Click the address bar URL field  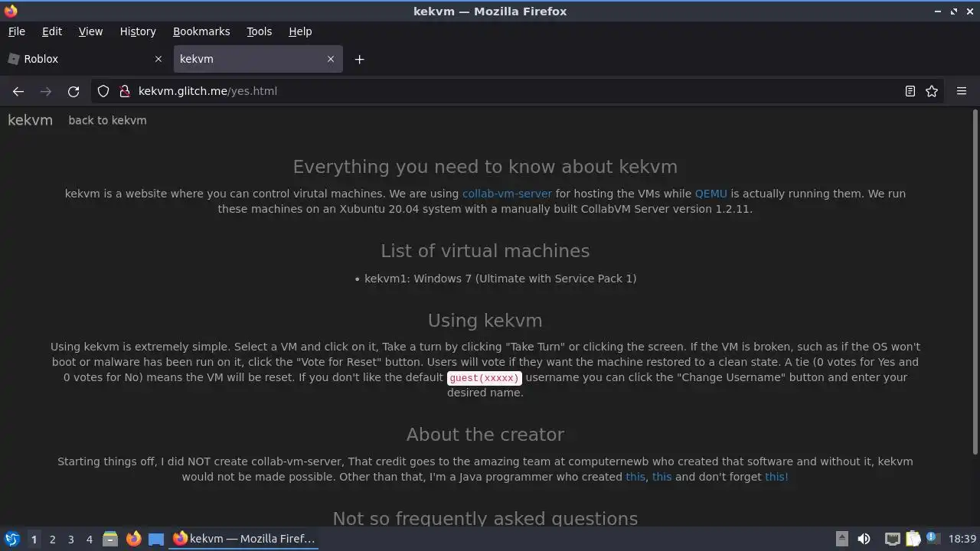(459, 91)
